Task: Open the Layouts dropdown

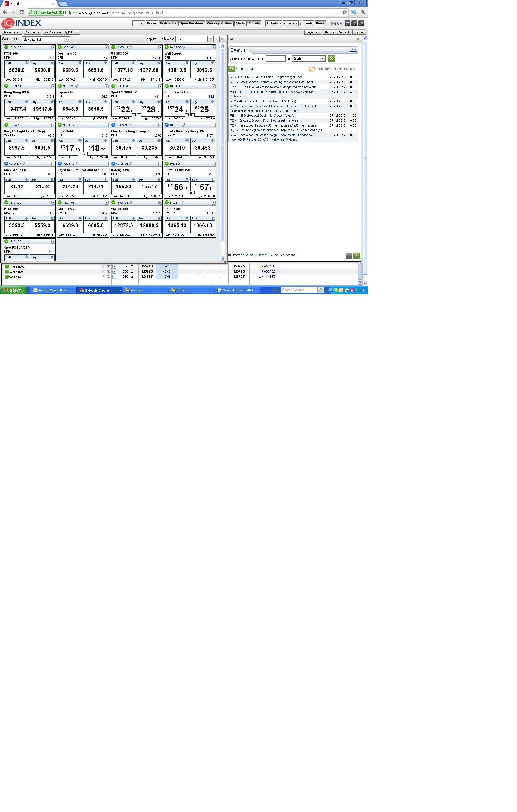Action: click(x=313, y=32)
